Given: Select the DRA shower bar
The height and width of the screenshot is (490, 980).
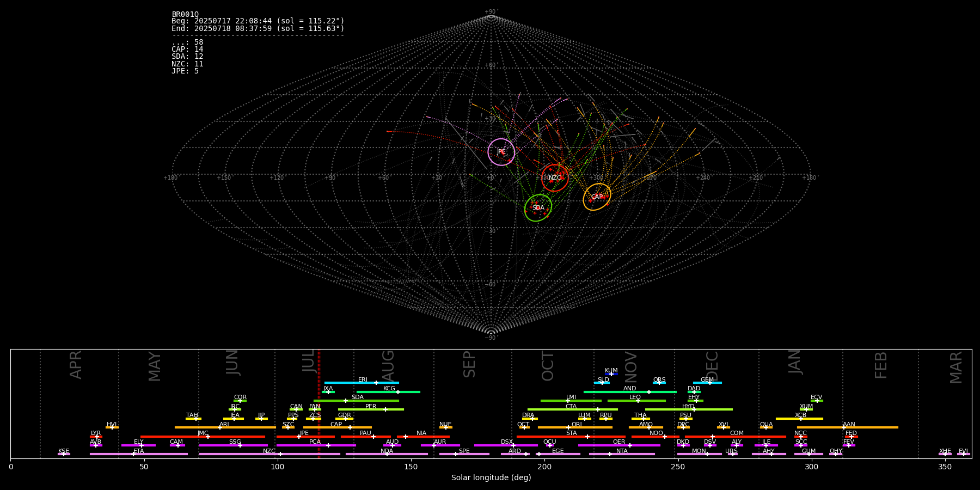Looking at the screenshot, I should click(530, 419).
